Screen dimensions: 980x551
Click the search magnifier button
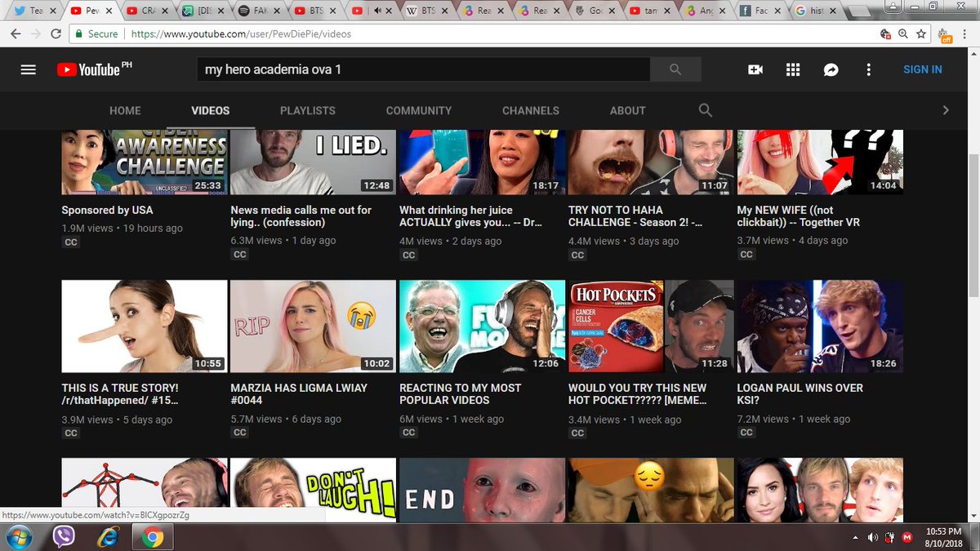675,69
